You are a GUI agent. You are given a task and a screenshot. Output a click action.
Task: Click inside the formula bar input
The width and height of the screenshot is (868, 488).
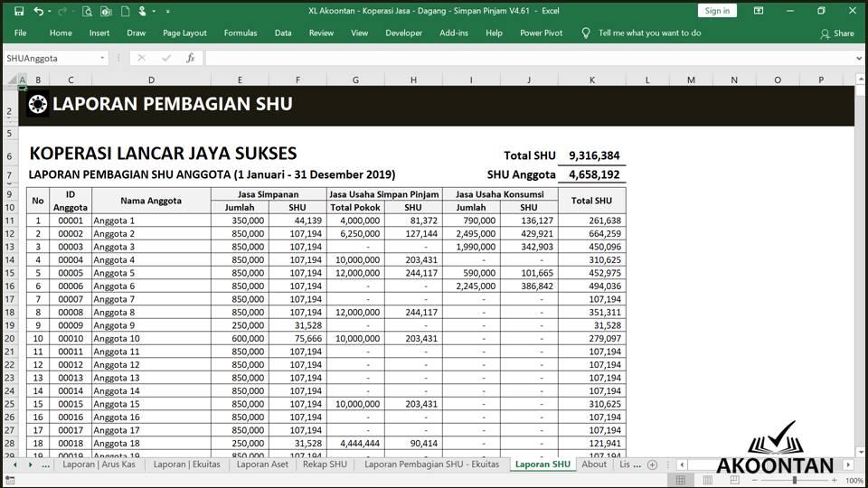(529, 58)
